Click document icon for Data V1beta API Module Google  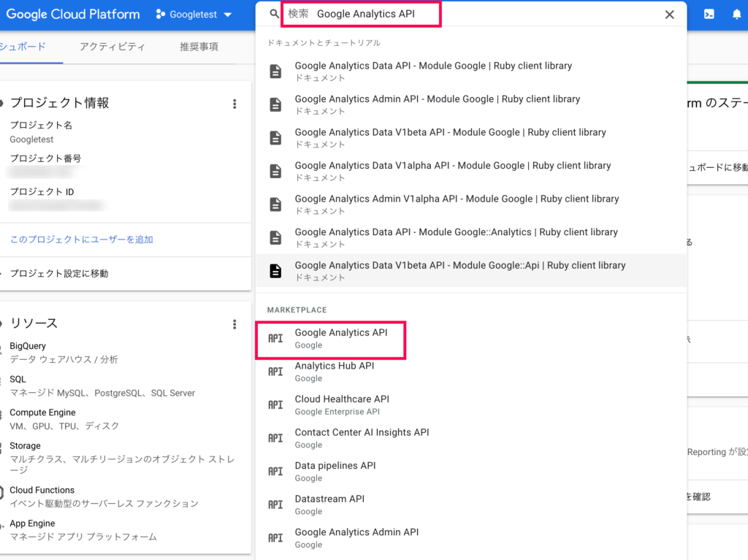click(x=275, y=138)
